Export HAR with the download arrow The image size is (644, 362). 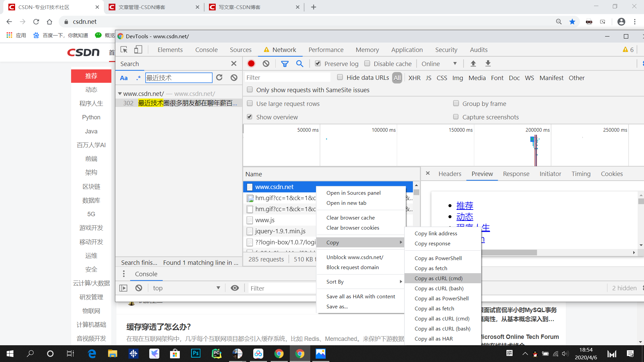click(488, 63)
